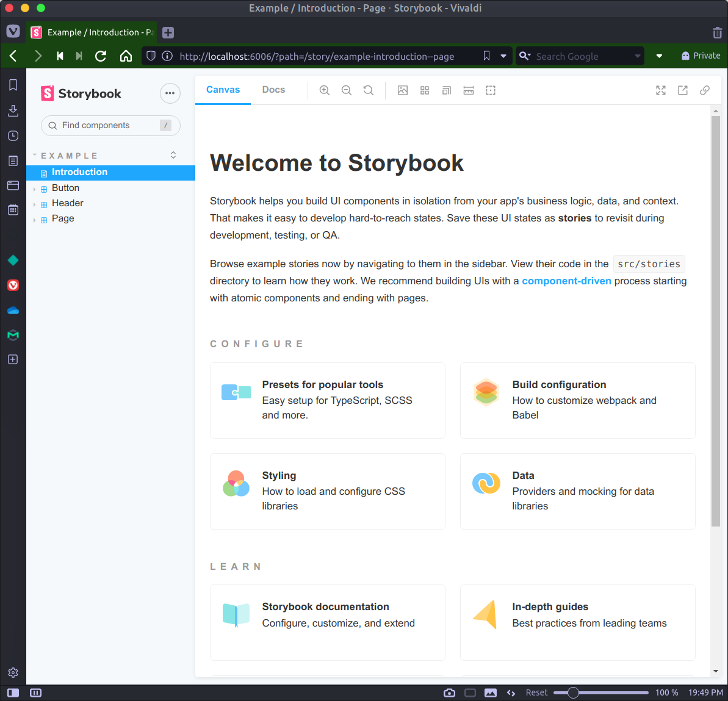Select the Canvas tab
Screen dimensions: 728x701
click(x=223, y=90)
